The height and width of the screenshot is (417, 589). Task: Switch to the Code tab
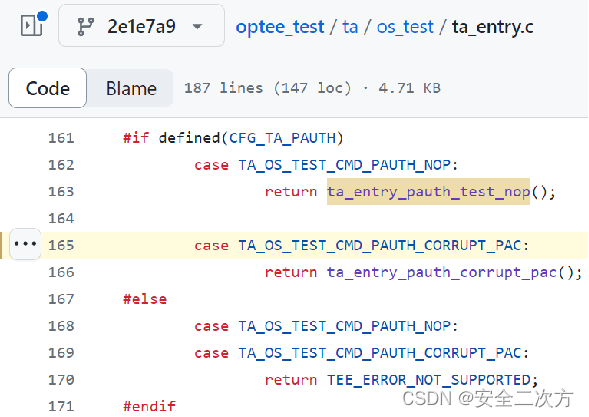pos(48,88)
